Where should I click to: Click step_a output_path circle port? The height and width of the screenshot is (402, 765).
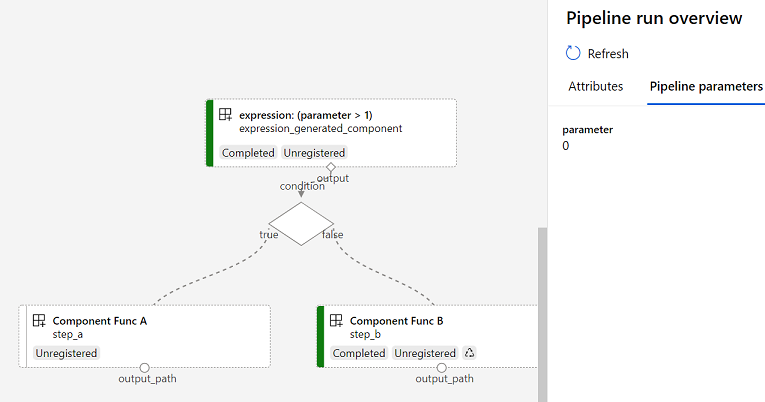pos(144,368)
